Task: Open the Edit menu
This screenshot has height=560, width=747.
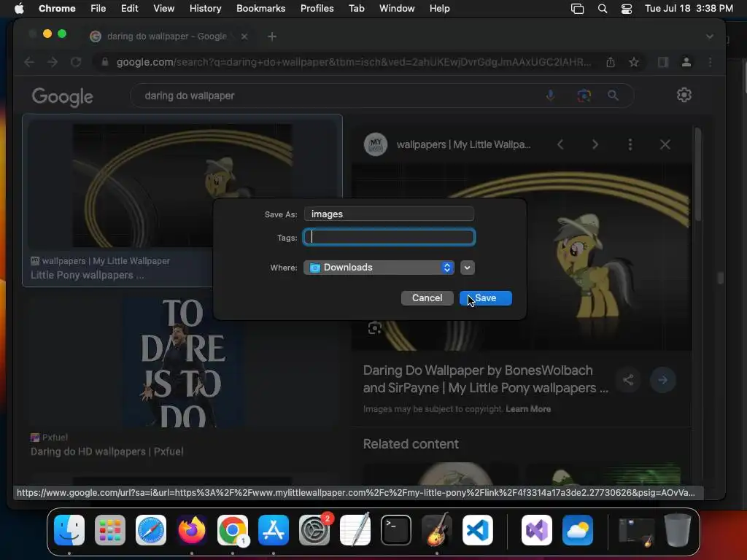Action: 129,9
